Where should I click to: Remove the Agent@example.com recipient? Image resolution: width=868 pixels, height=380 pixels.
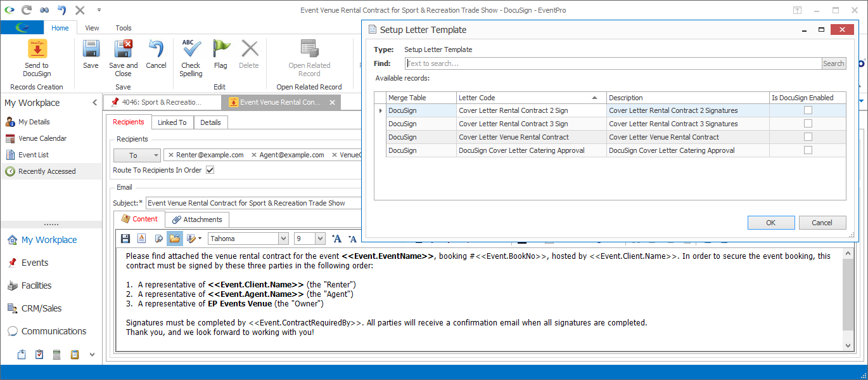click(x=254, y=155)
